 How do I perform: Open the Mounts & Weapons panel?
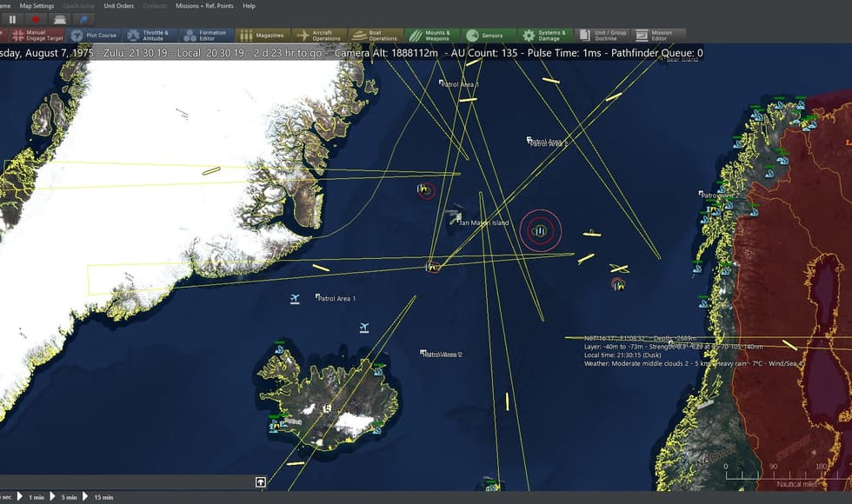coord(433,36)
